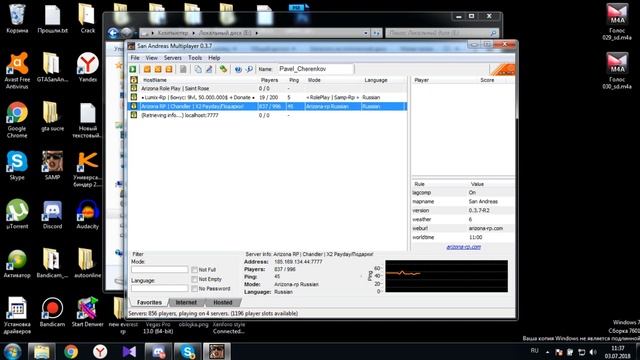640x360 pixels.
Task: Open Discord from the taskbar
Action: pyautogui.click(x=158, y=351)
